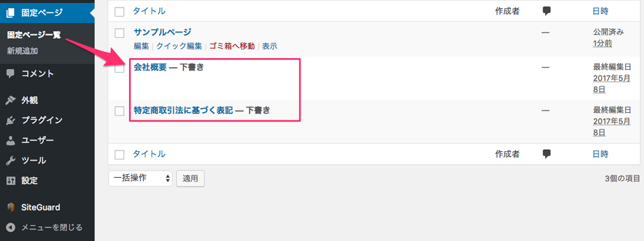Image resolution: width=644 pixels, height=241 pixels.
Task: Sort by the comment bubble column header icon
Action: pyautogui.click(x=546, y=12)
